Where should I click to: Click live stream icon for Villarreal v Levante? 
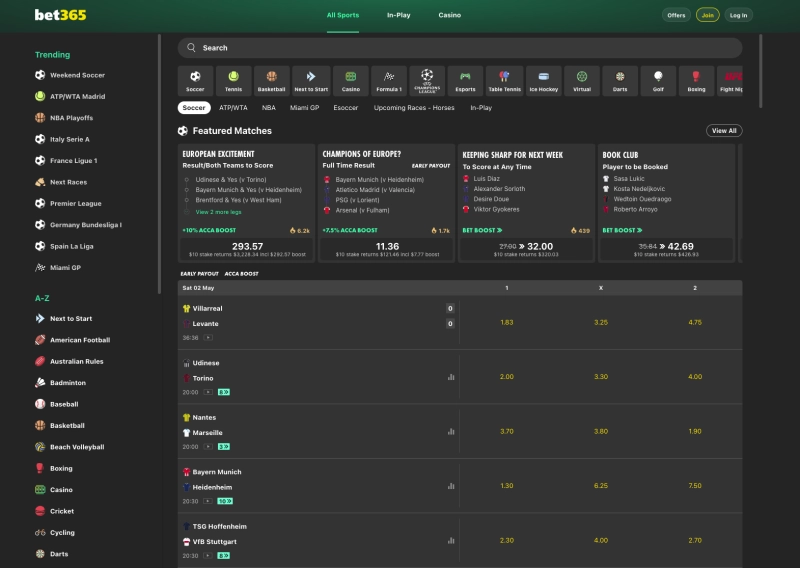coord(208,337)
